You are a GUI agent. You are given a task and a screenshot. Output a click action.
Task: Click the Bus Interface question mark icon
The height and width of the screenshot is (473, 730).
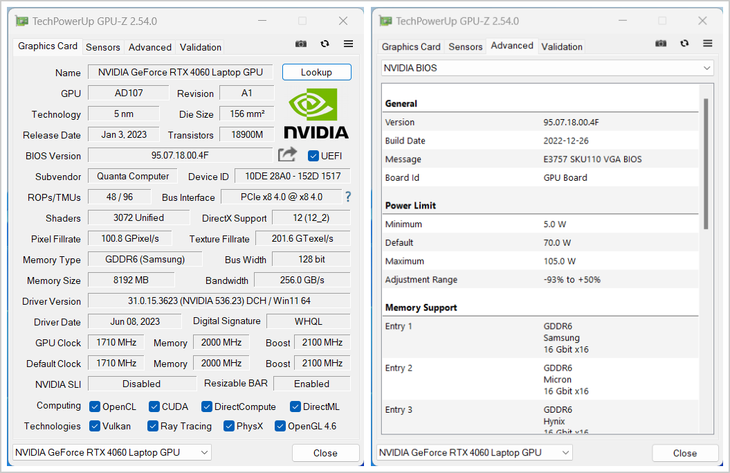click(348, 197)
